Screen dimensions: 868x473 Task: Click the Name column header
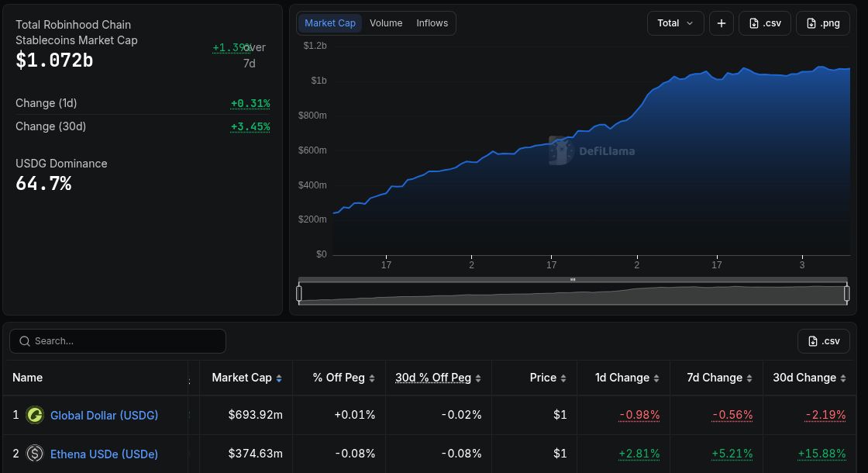pyautogui.click(x=28, y=378)
